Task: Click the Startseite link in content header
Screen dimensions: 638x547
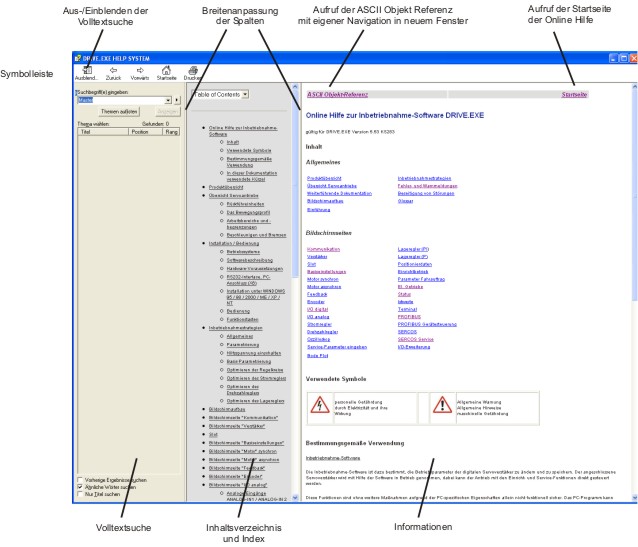Action: (x=574, y=94)
